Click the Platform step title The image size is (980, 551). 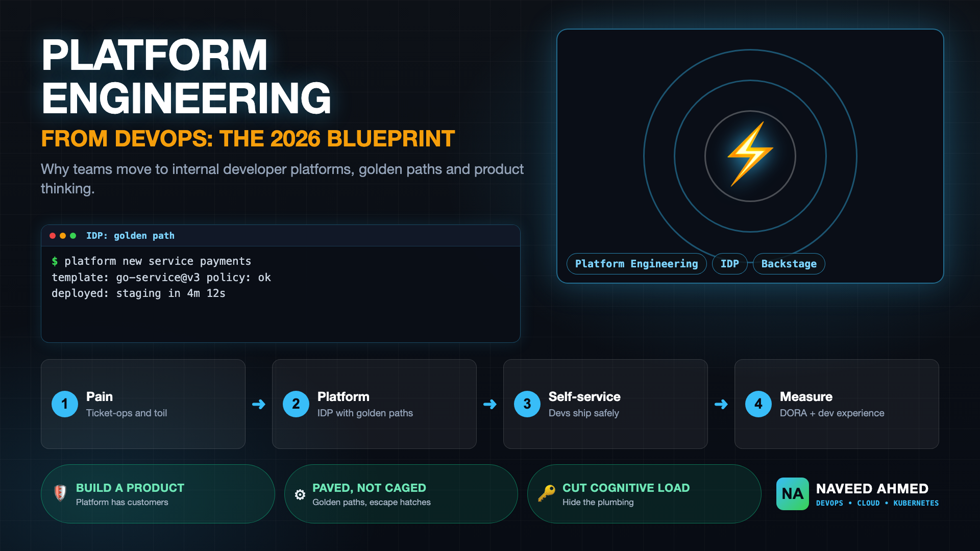click(x=344, y=396)
